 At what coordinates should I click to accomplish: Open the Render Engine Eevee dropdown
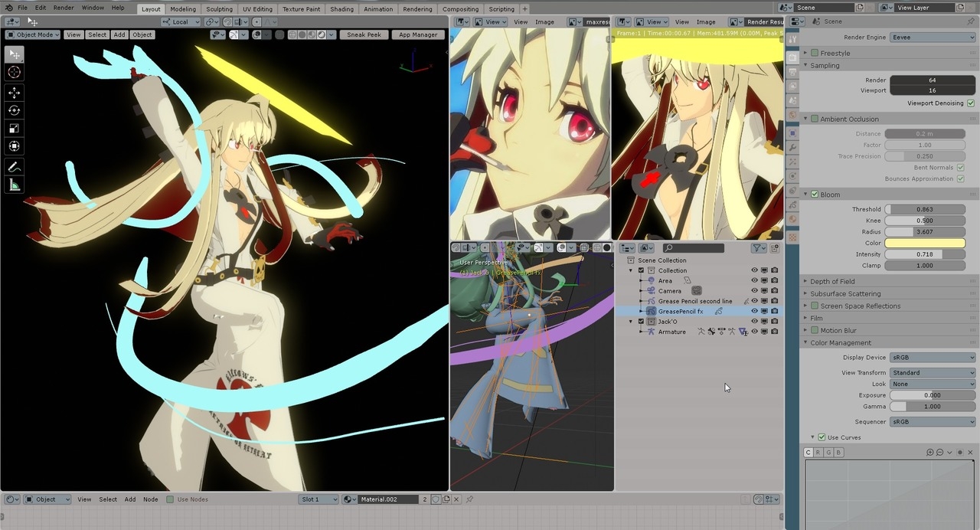933,37
